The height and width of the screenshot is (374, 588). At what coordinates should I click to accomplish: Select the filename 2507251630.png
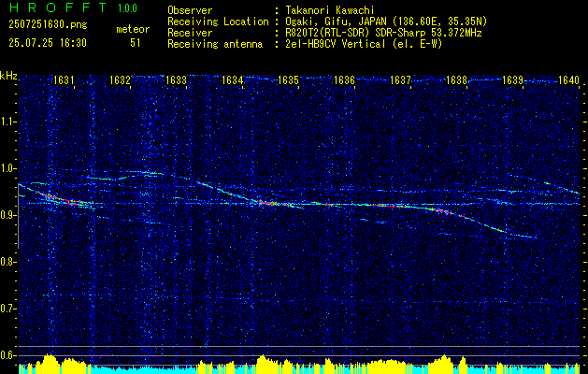[x=48, y=25]
